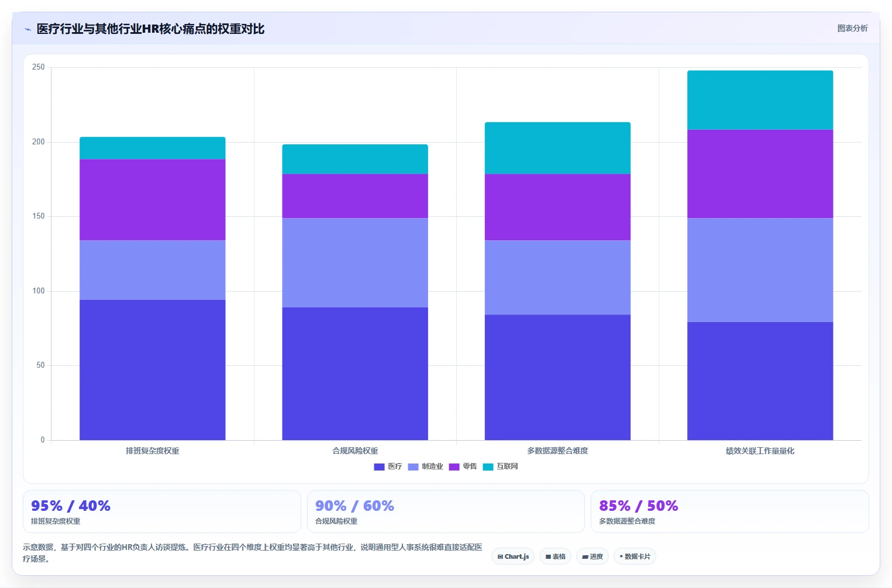Click the 医疗 segment of 多数据源整合难度 bar
This screenshot has height=588, width=892.
pyautogui.click(x=557, y=377)
